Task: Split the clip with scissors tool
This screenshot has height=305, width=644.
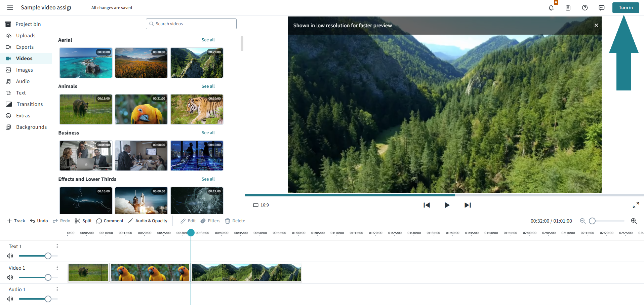Action: click(83, 221)
